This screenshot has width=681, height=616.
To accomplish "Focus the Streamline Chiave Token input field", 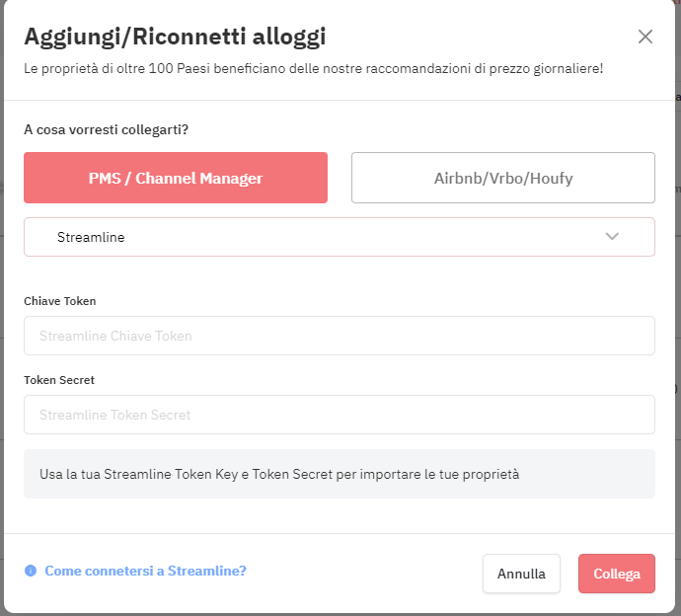I will point(340,336).
